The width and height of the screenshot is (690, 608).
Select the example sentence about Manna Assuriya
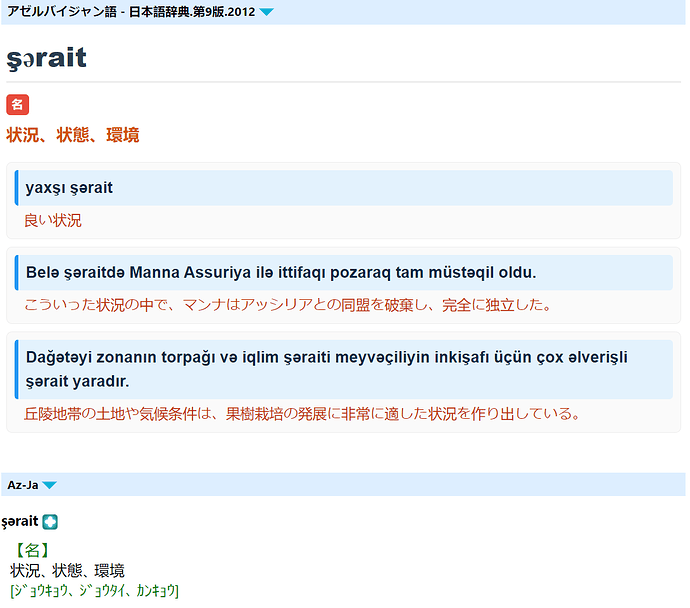(280, 272)
